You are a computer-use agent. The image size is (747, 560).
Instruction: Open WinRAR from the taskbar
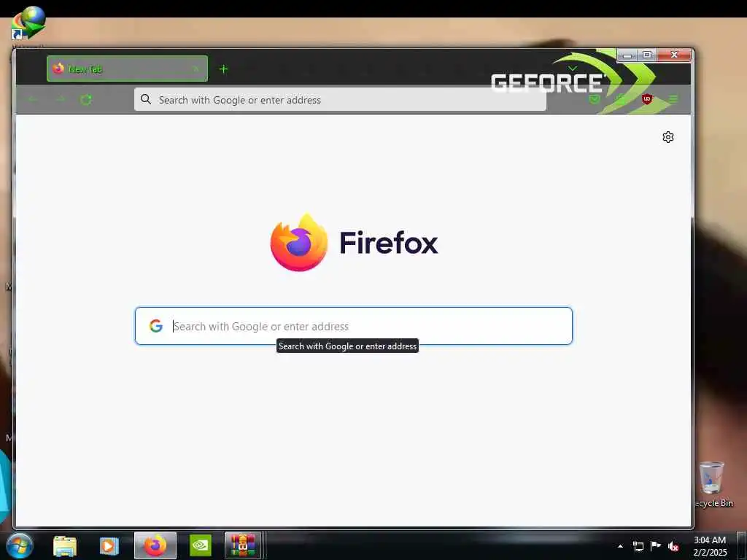(243, 545)
